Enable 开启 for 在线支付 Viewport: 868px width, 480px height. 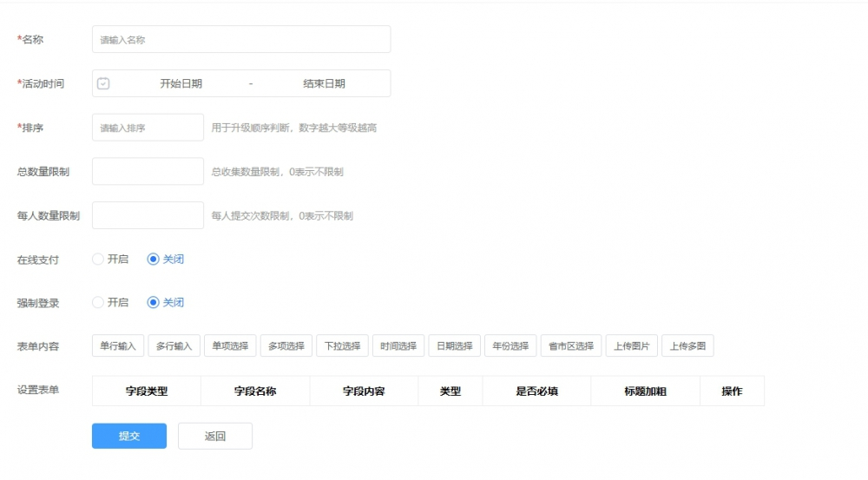pos(98,259)
